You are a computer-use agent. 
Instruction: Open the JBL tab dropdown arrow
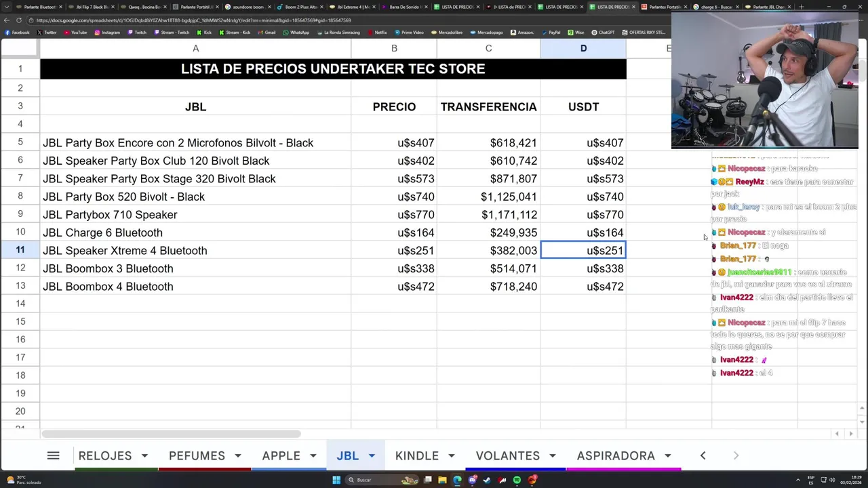tap(371, 455)
